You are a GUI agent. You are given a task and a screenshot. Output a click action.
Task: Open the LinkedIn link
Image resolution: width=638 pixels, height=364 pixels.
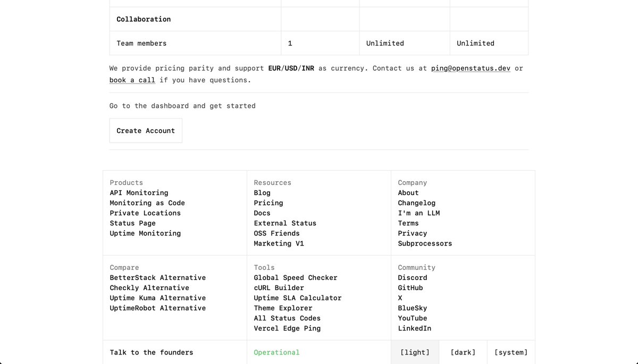point(415,328)
